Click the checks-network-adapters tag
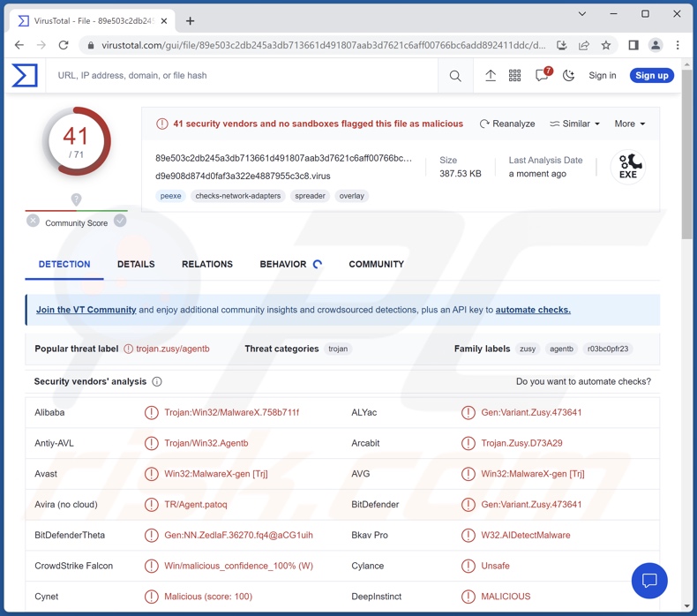Image resolution: width=697 pixels, height=616 pixels. point(238,196)
